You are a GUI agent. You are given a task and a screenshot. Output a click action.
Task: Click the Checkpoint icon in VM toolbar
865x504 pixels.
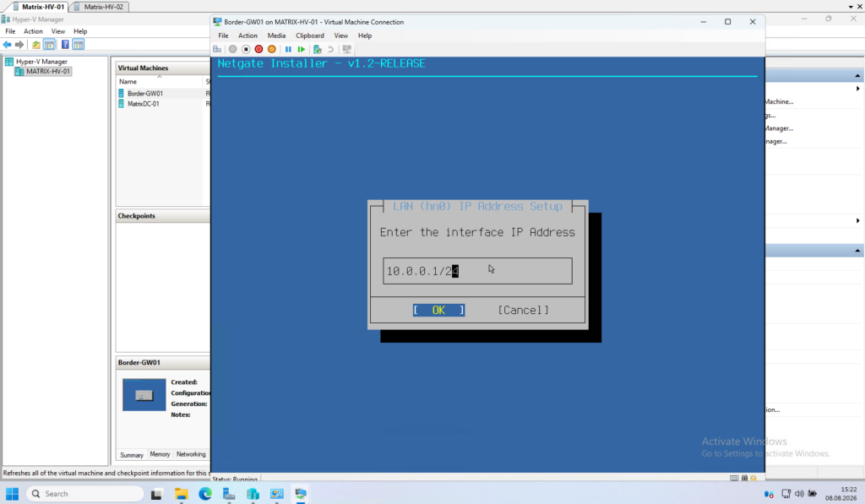point(318,49)
